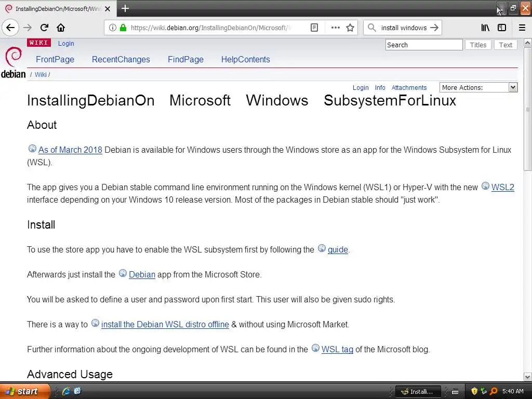This screenshot has width=532, height=399.
Task: Open the Firefox hamburger menu
Action: (x=522, y=28)
